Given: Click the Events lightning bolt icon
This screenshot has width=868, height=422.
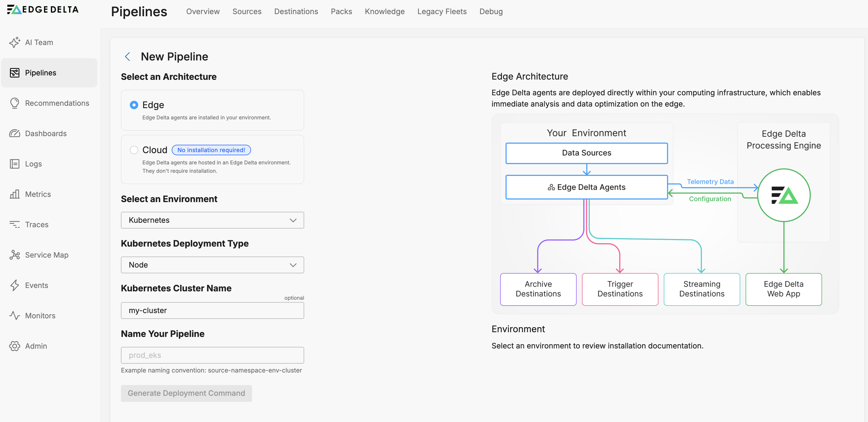Looking at the screenshot, I should coord(14,285).
